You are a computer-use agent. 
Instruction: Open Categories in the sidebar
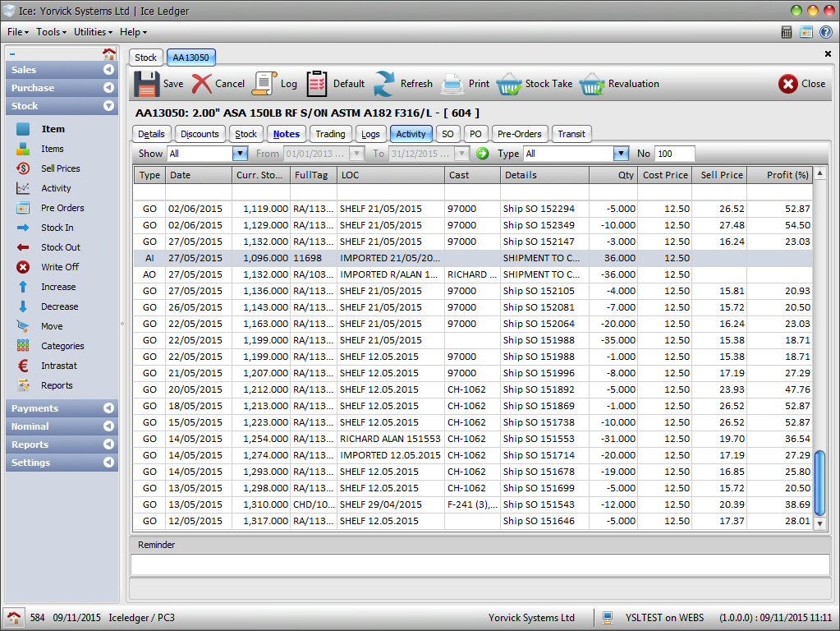(x=62, y=347)
